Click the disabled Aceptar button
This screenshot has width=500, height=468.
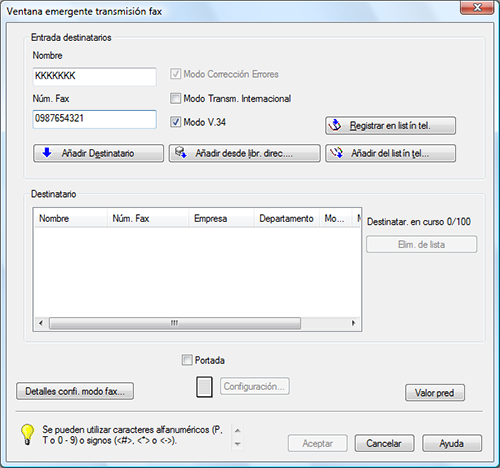[x=318, y=443]
